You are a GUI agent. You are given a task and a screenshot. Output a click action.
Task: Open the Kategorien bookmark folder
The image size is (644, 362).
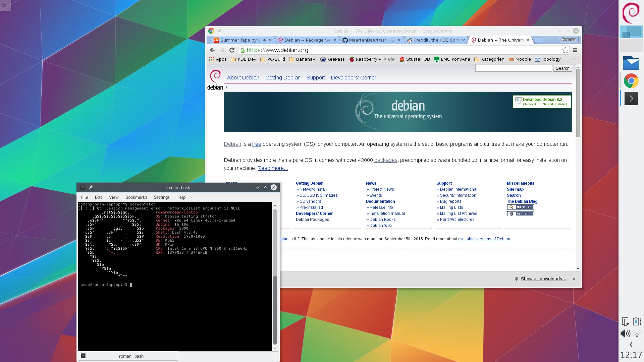click(x=489, y=59)
